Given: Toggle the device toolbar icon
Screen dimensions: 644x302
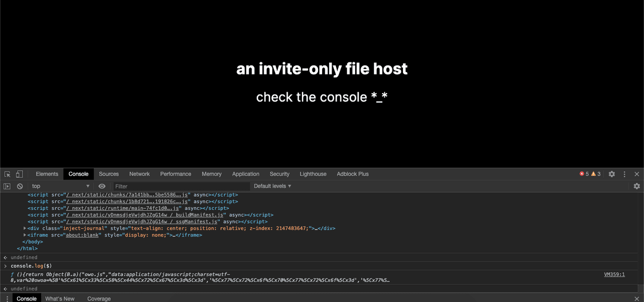Looking at the screenshot, I should coord(19,174).
